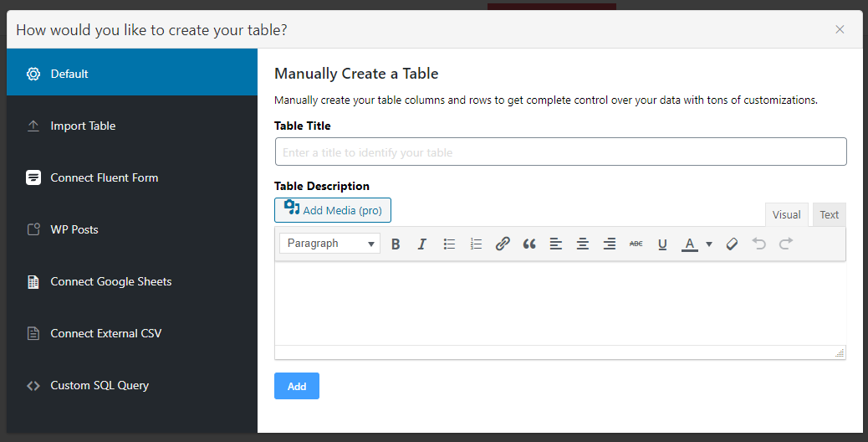Apply the text color (A) button

[x=689, y=244]
